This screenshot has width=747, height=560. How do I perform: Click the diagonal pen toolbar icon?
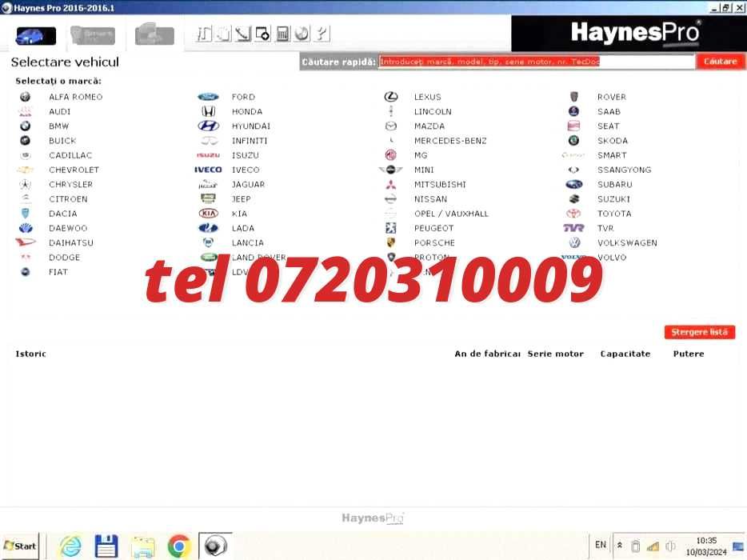pyautogui.click(x=243, y=34)
